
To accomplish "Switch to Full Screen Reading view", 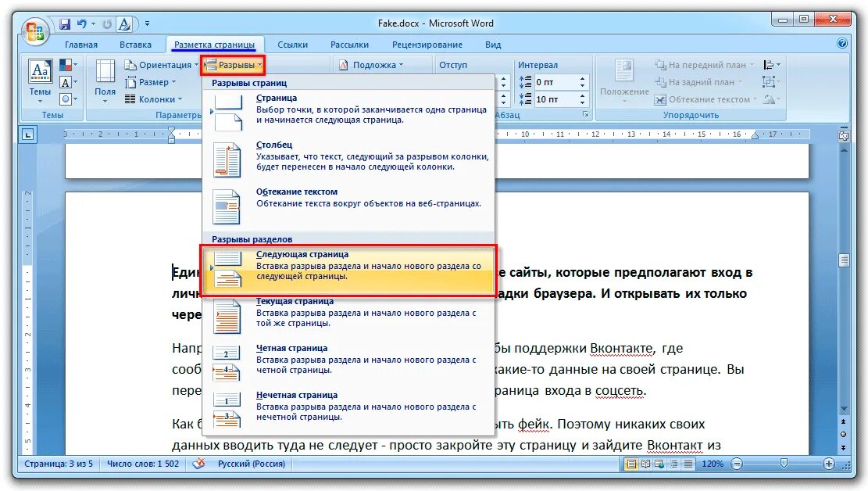I will point(645,464).
